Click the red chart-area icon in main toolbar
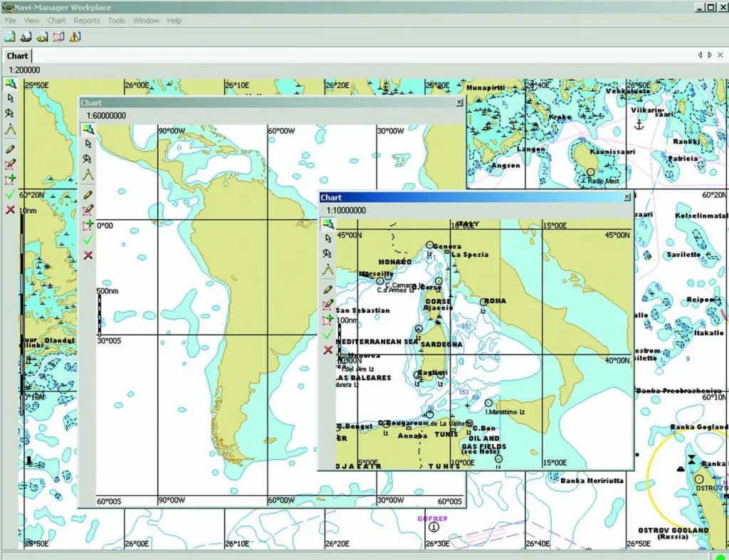Image resolution: width=729 pixels, height=560 pixels. pyautogui.click(x=58, y=37)
